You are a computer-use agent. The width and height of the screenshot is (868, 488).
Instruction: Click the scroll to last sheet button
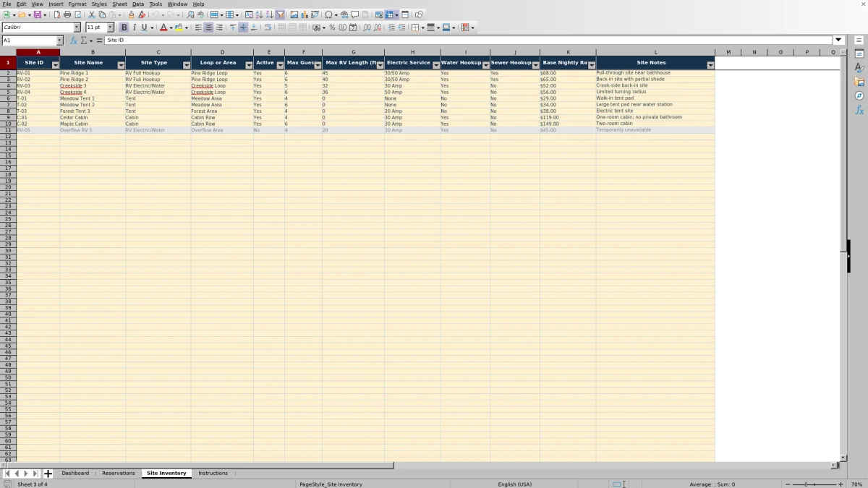(x=35, y=474)
